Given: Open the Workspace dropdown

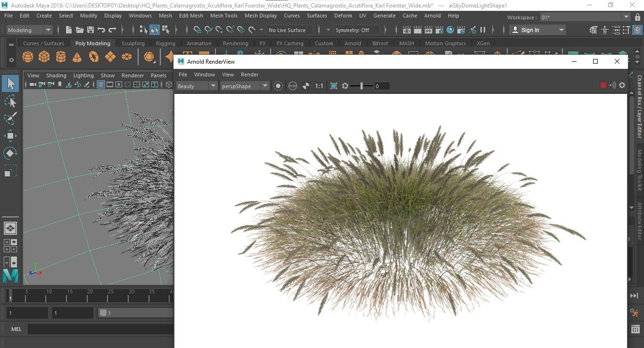Looking at the screenshot, I should 585,17.
